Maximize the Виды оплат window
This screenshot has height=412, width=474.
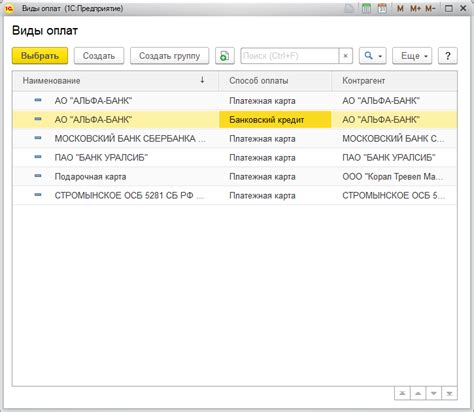coord(449,8)
